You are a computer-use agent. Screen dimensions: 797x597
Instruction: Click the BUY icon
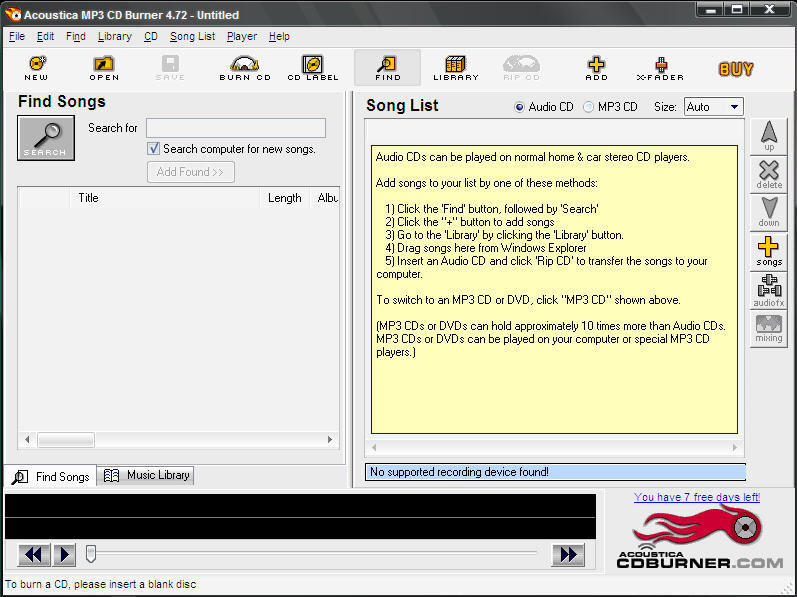pos(735,69)
